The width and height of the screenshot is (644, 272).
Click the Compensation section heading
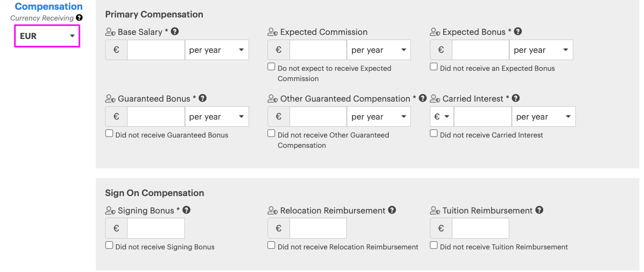click(49, 7)
